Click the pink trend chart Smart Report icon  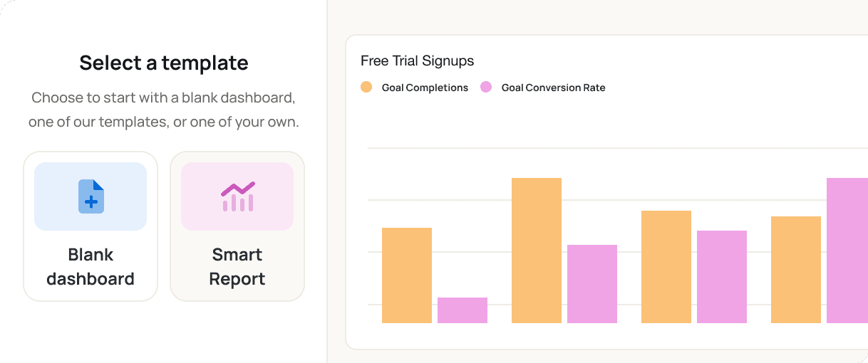pos(237,196)
